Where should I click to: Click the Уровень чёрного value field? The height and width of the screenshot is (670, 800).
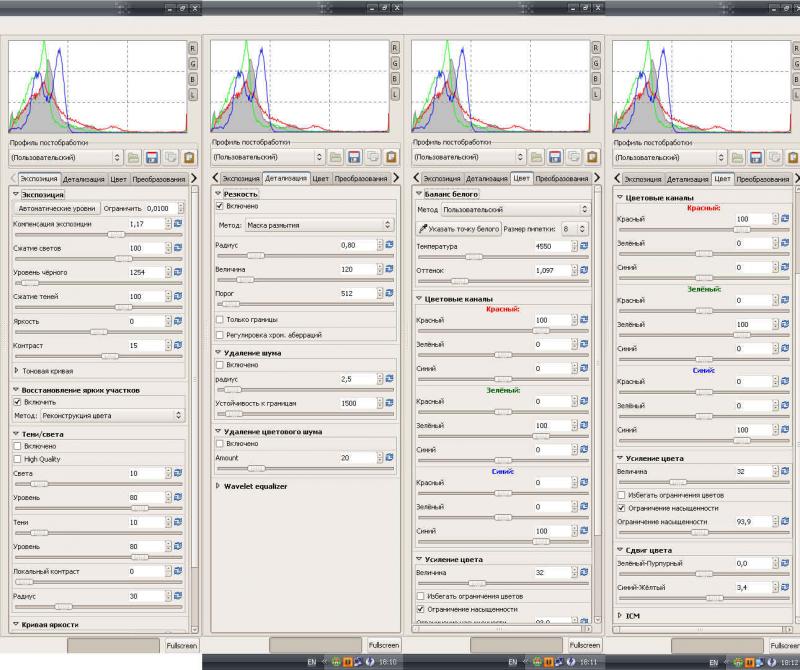[147, 272]
